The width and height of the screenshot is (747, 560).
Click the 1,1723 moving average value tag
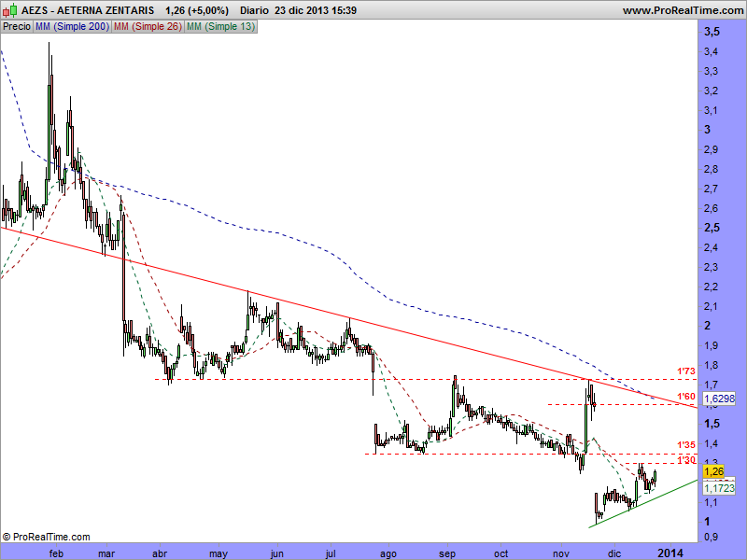(x=719, y=488)
